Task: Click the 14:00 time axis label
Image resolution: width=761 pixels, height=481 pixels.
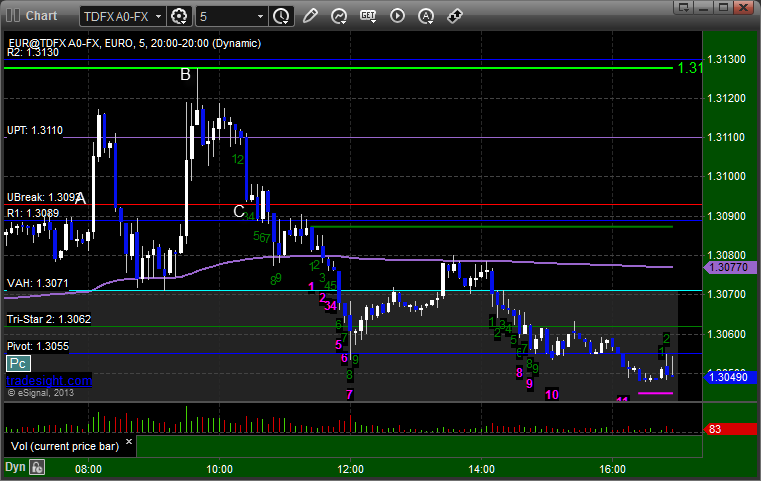Action: click(481, 469)
